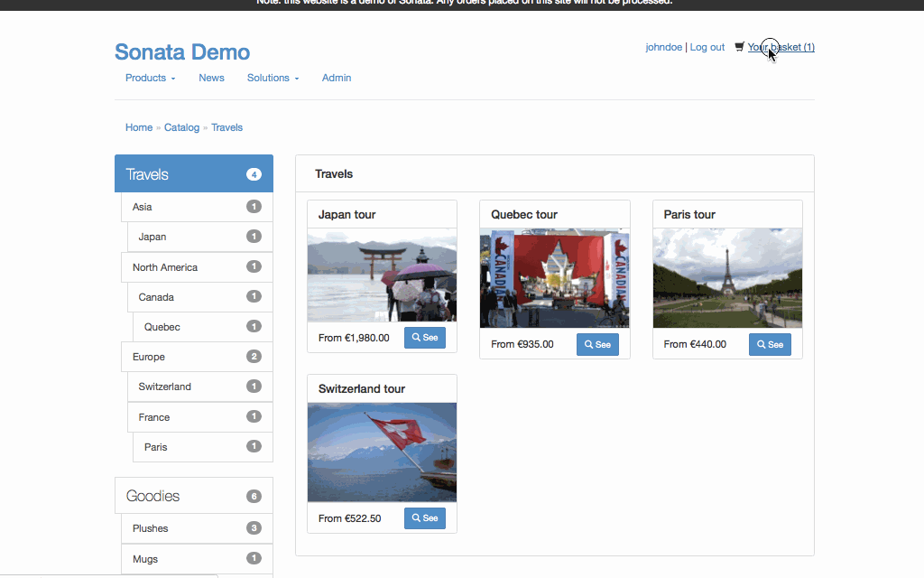Click See button for Switzerland tour
Screen dimensions: 924x578
pyautogui.click(x=424, y=517)
